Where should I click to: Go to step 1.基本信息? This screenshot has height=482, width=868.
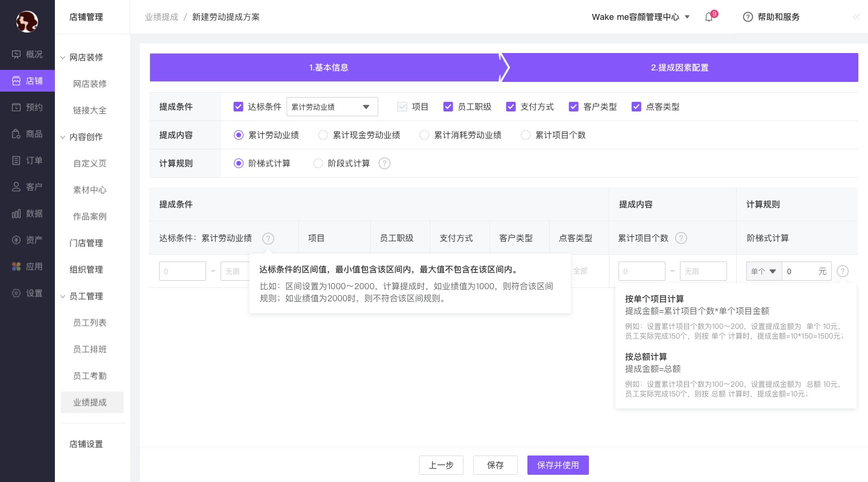[x=329, y=67]
